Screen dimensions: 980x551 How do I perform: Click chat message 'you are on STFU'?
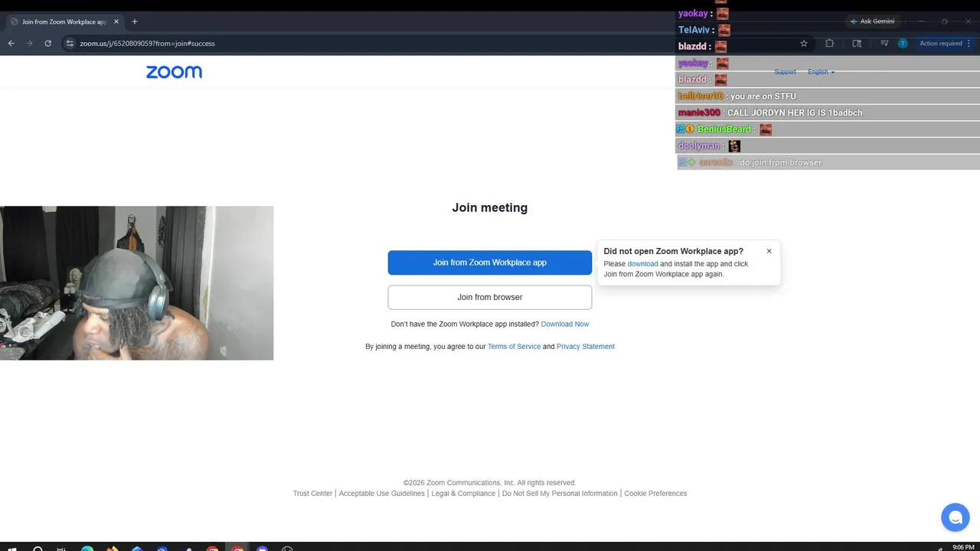tap(763, 96)
